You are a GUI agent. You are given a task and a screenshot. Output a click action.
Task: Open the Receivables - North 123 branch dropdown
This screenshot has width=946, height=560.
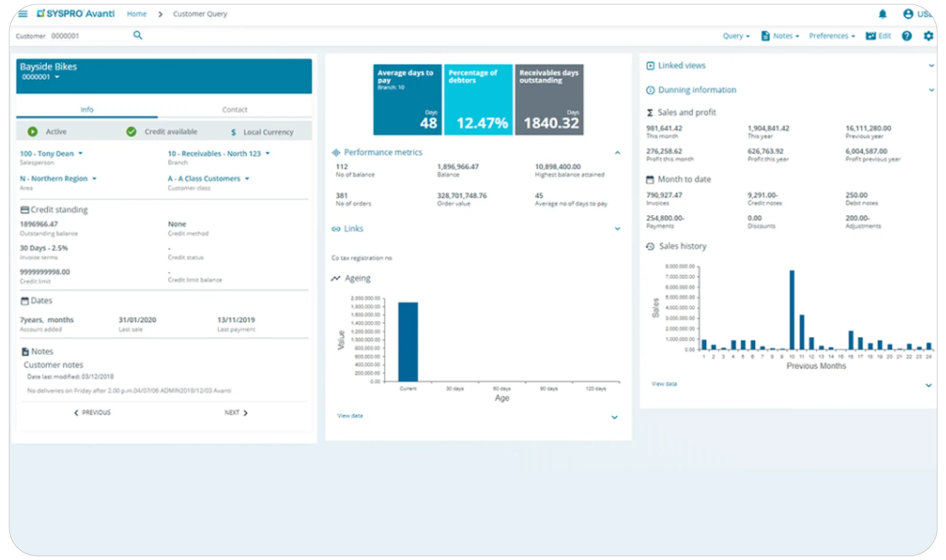point(268,154)
